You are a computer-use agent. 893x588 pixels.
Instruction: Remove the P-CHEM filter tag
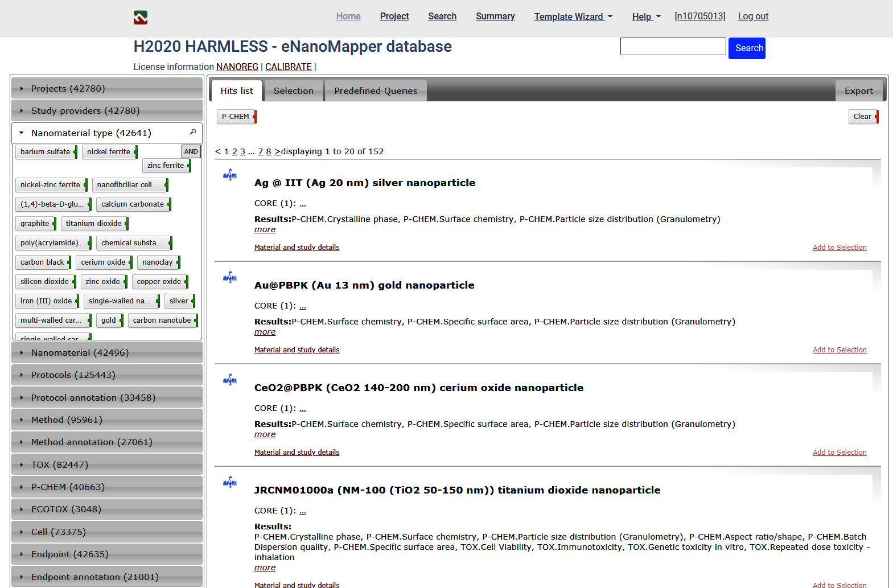point(237,117)
